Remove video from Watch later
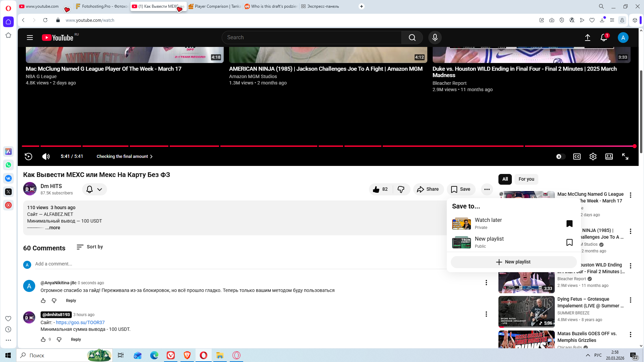This screenshot has height=362, width=644. click(x=569, y=224)
